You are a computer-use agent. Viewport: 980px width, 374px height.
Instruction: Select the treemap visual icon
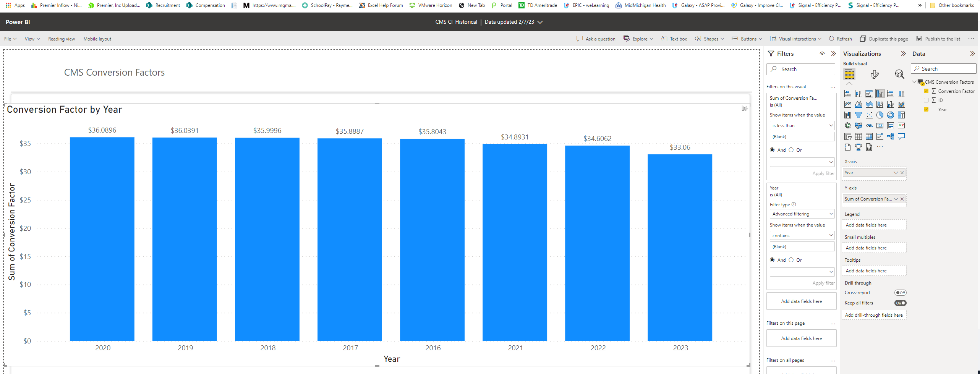coord(901,115)
